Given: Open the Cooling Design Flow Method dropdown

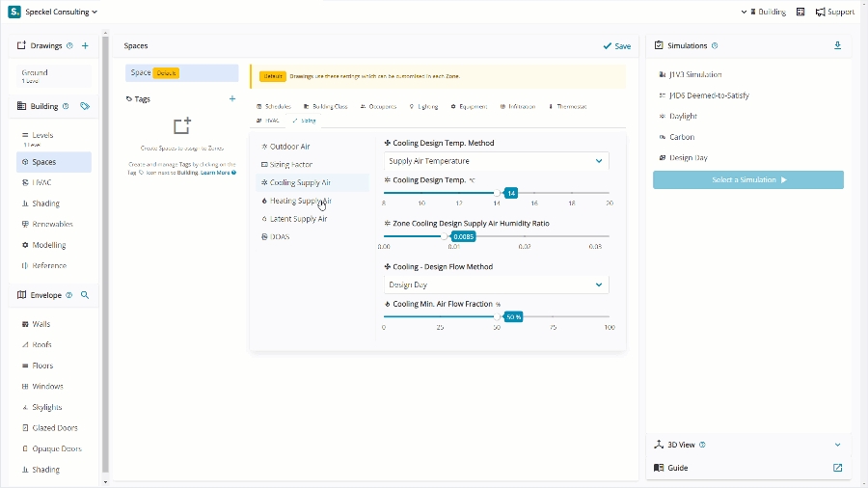Looking at the screenshot, I should coord(495,285).
